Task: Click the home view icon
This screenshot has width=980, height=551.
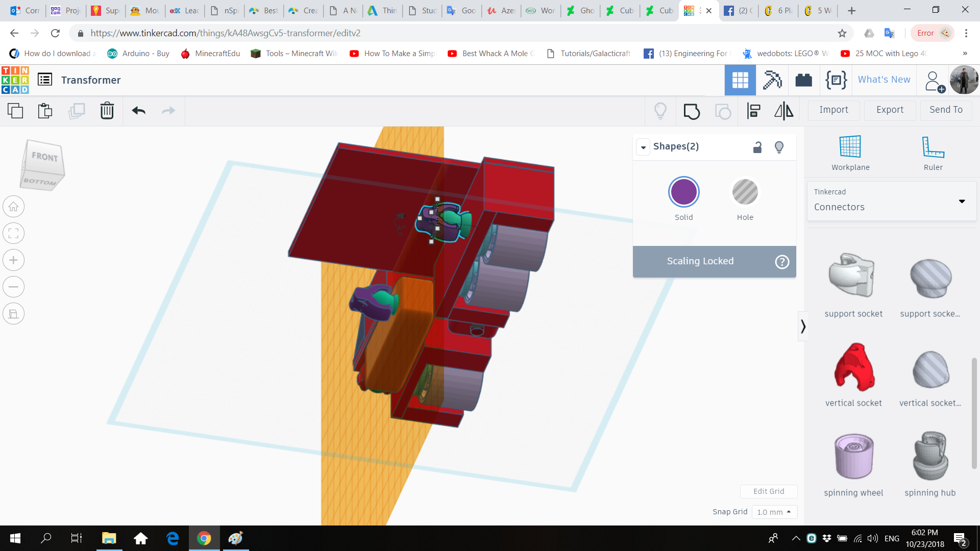Action: [x=13, y=206]
